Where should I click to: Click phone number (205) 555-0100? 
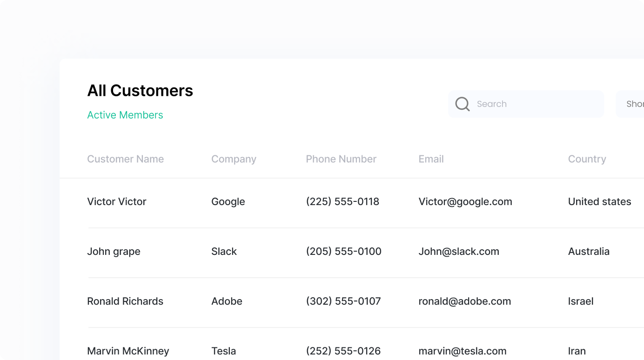point(343,251)
